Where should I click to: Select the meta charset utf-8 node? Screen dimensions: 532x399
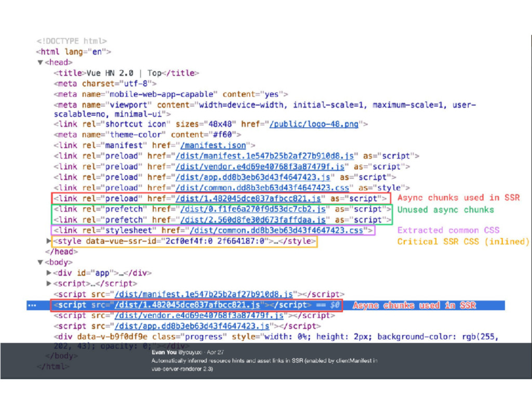click(105, 84)
